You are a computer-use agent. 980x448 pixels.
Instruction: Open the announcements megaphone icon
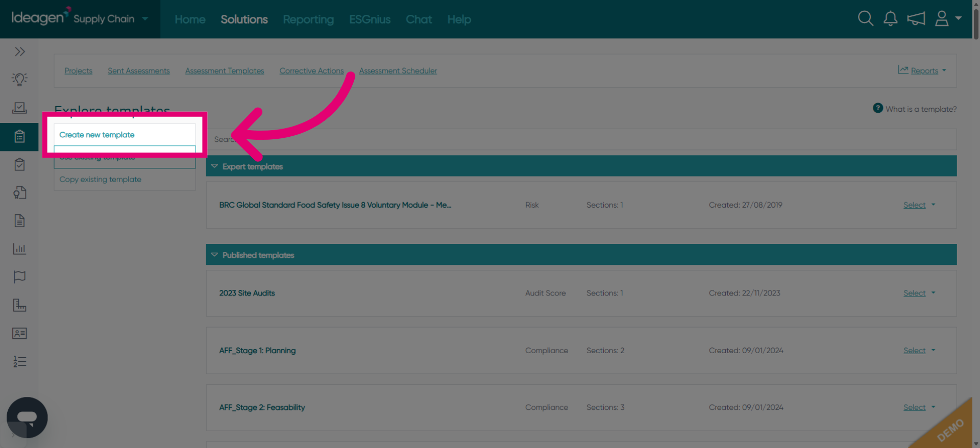916,19
